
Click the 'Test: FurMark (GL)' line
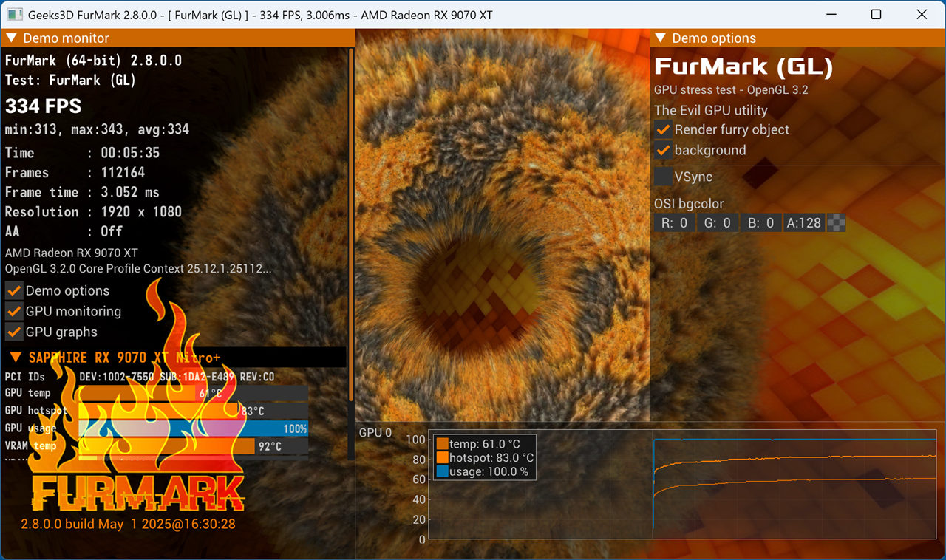70,80
